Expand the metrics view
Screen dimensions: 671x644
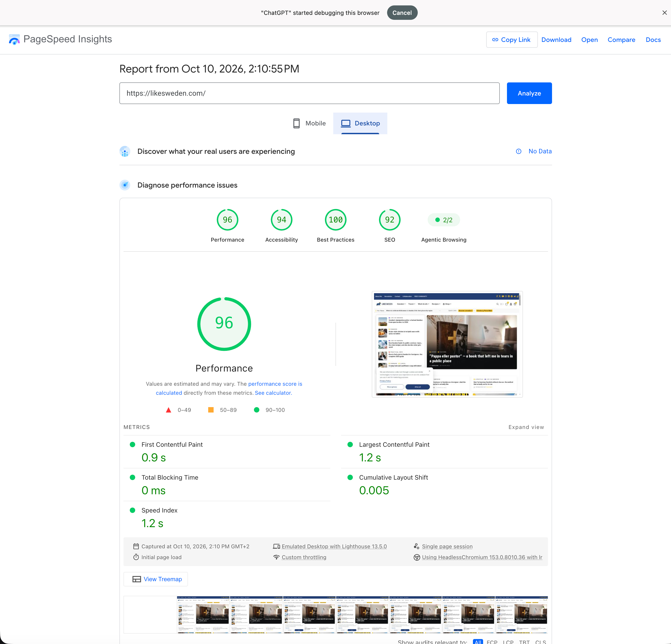(x=526, y=427)
